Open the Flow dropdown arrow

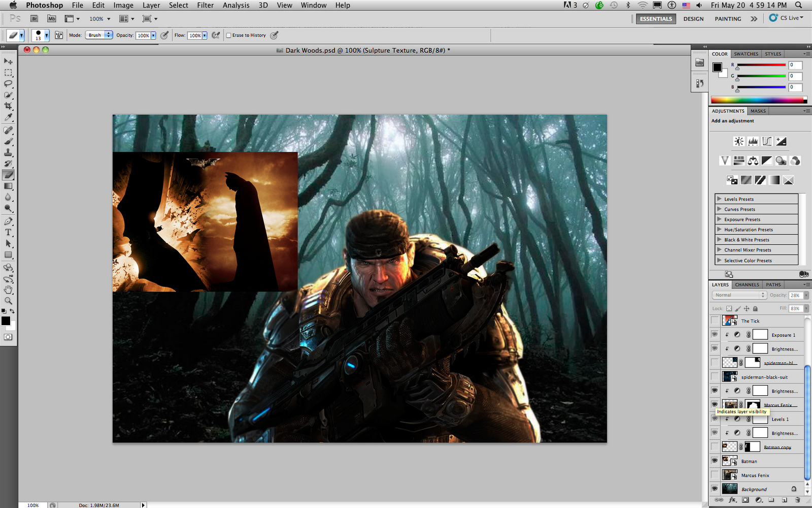[205, 36]
